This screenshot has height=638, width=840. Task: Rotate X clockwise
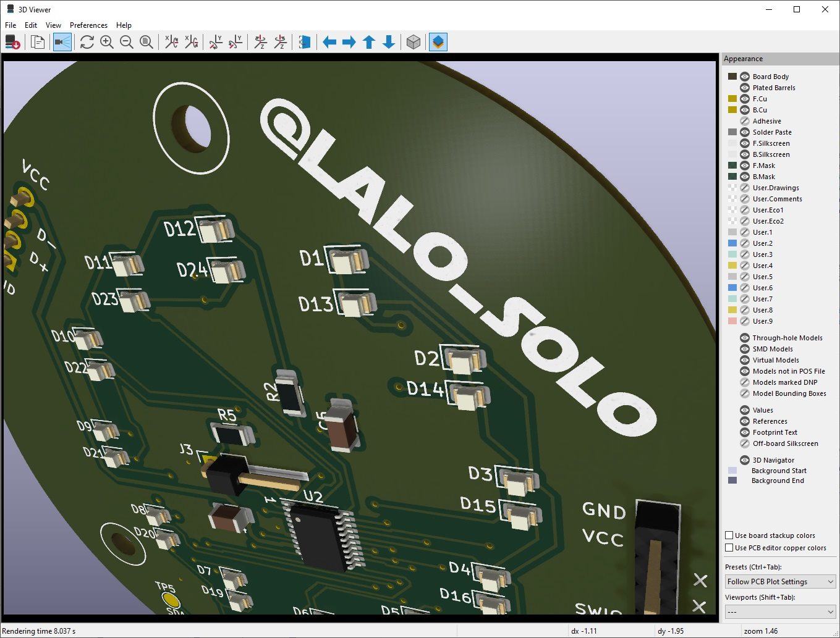click(171, 42)
